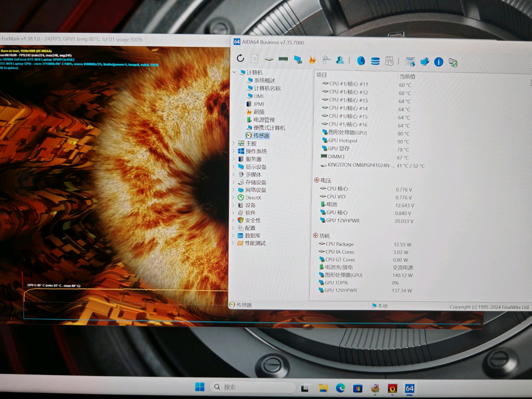Select 数据库 in the tree
This screenshot has width=532, height=399.
tap(253, 235)
